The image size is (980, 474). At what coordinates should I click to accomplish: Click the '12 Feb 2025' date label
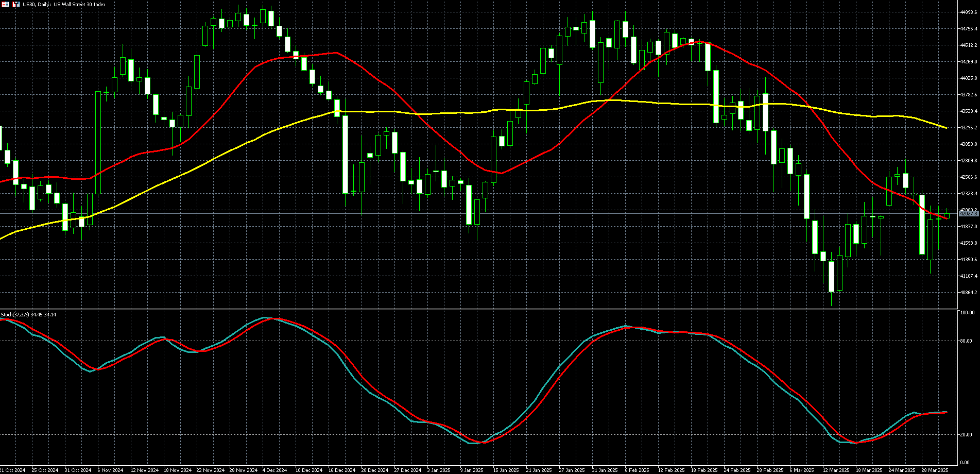click(671, 470)
